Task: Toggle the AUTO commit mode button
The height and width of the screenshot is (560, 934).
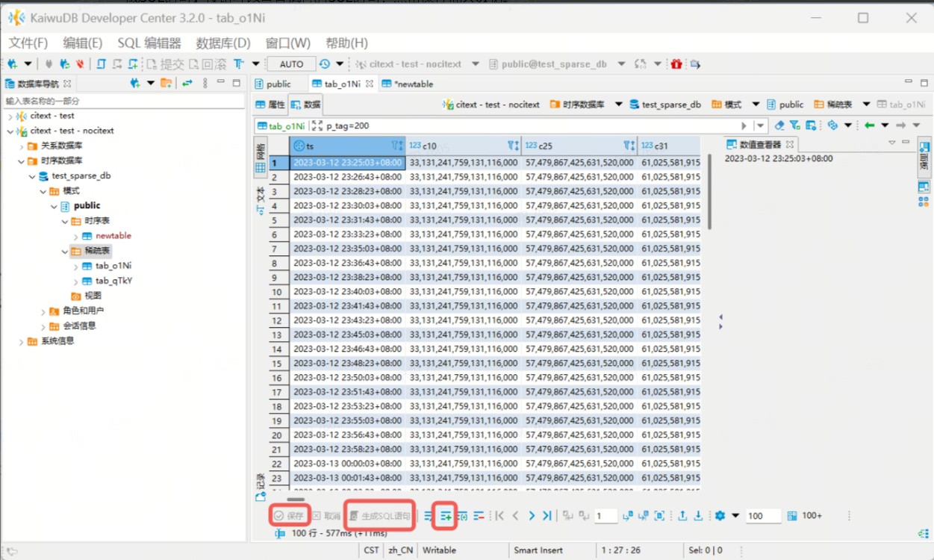Action: (291, 64)
